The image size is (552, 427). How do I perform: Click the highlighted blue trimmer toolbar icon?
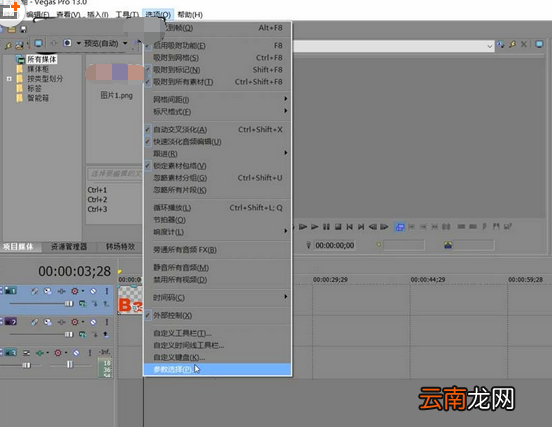click(x=400, y=227)
